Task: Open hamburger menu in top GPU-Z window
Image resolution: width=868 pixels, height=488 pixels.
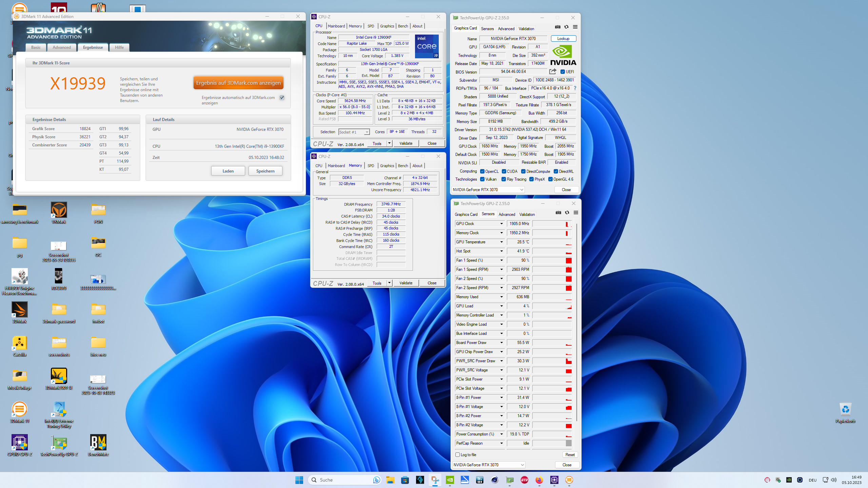Action: 575,27
